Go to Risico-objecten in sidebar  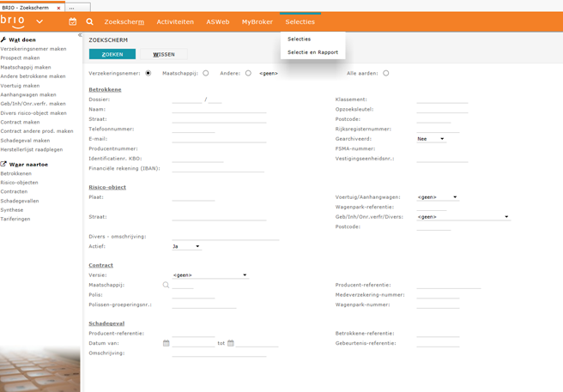click(x=19, y=183)
